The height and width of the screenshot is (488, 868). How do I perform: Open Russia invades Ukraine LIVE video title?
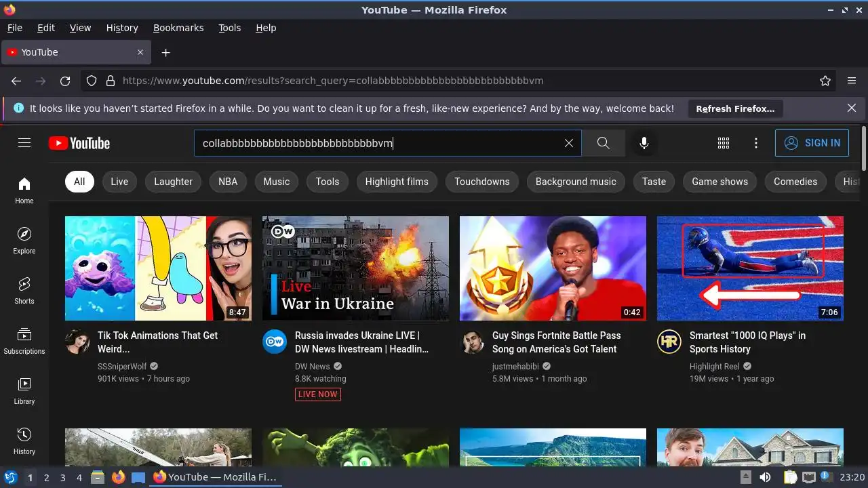(x=362, y=342)
